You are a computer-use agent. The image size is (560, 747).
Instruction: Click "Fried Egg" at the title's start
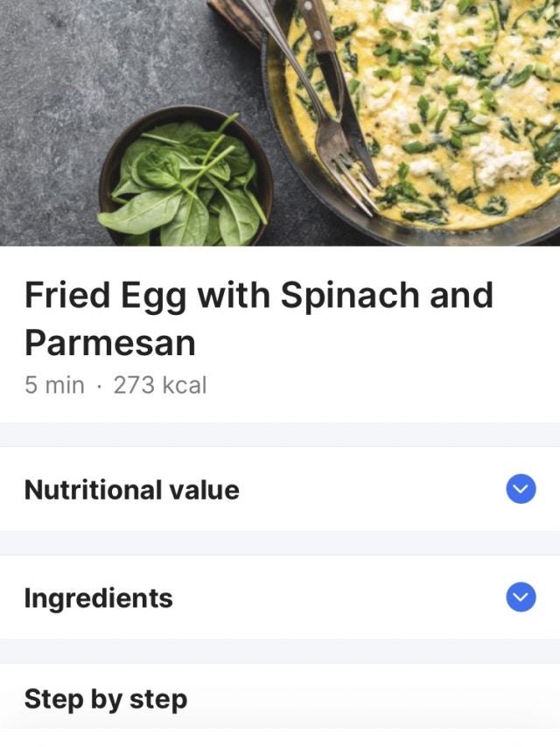coord(105,296)
